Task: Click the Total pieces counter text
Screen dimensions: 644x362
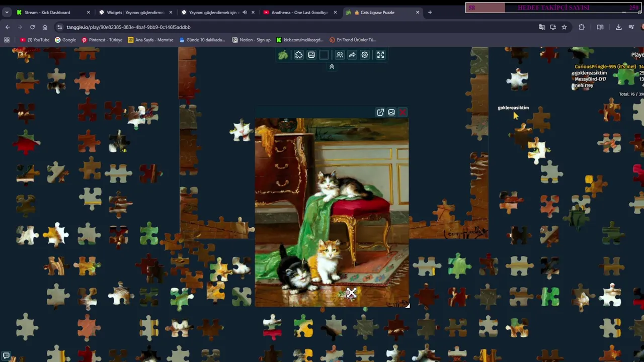Action: pos(631,94)
